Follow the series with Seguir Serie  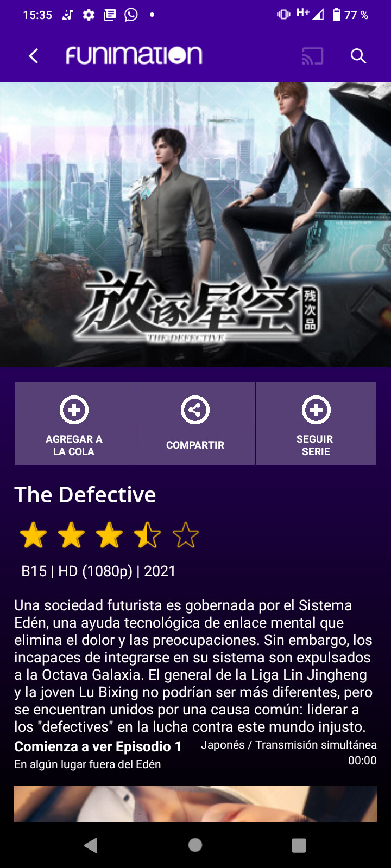(316, 423)
